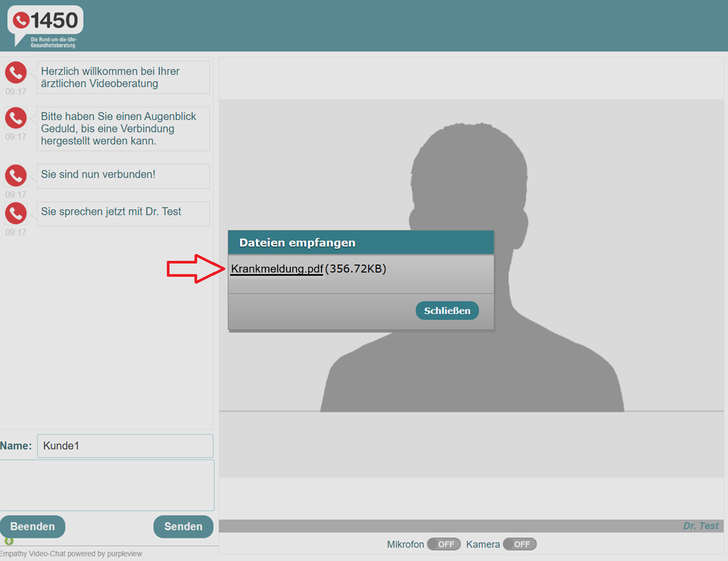Click phone icon beside 'Sie sind nun verbunden!'
This screenshot has height=561, width=728.
click(16, 175)
